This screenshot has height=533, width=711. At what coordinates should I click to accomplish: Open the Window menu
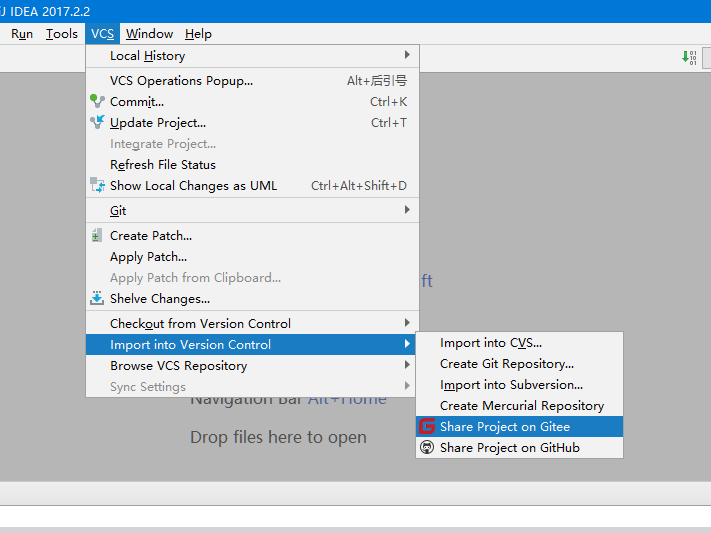pos(149,34)
